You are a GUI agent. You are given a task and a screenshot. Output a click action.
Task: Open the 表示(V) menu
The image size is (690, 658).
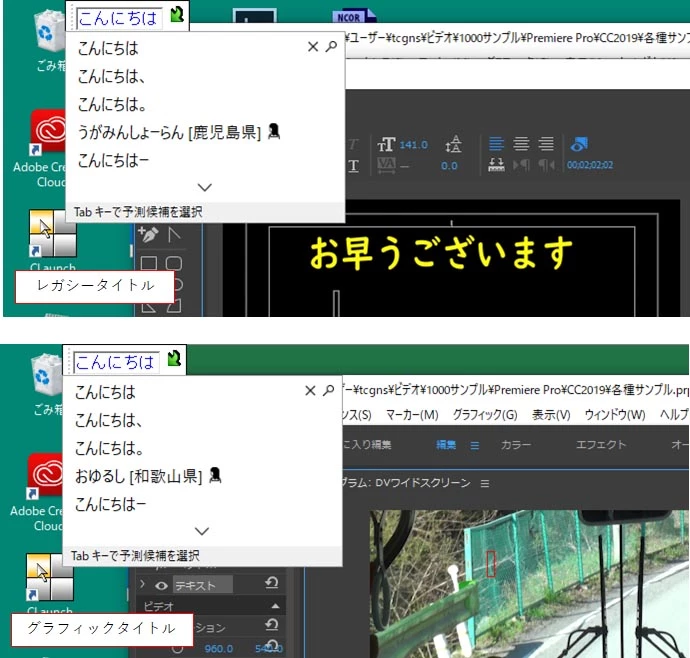(551, 415)
